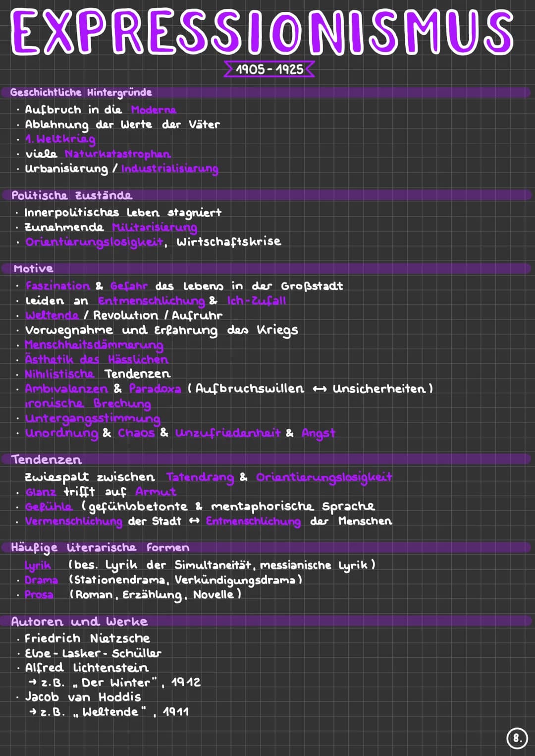Select the word 'Menschheitsdämmerung'

click(x=94, y=345)
